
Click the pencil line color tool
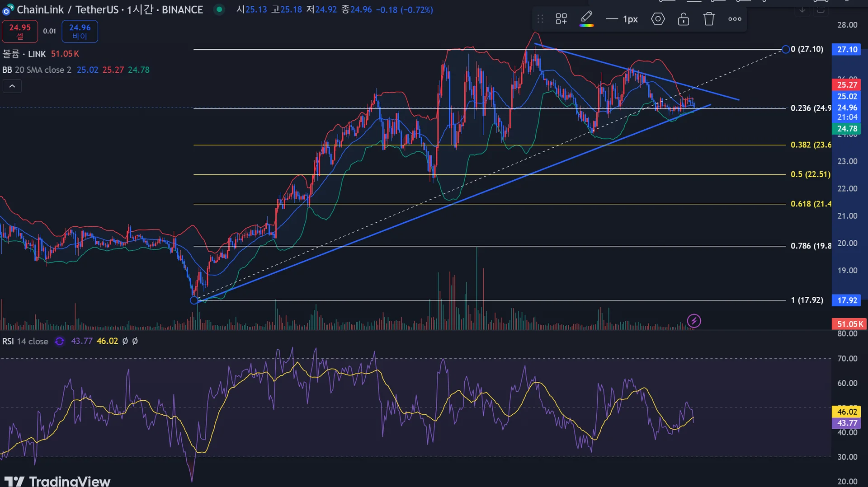[x=586, y=19]
